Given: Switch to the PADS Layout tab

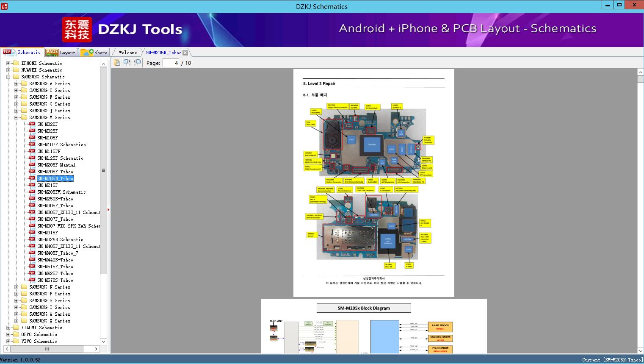Looking at the screenshot, I should [x=60, y=53].
